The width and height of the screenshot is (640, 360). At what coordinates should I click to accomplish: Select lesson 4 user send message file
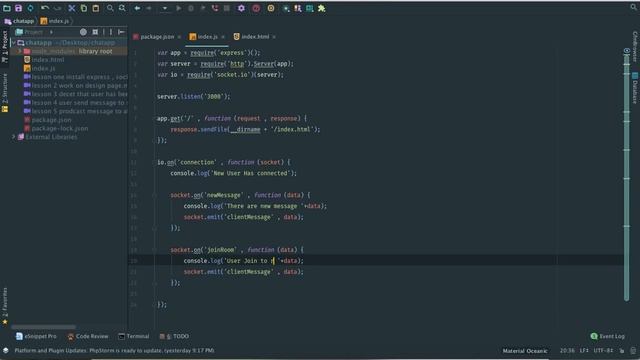76,102
